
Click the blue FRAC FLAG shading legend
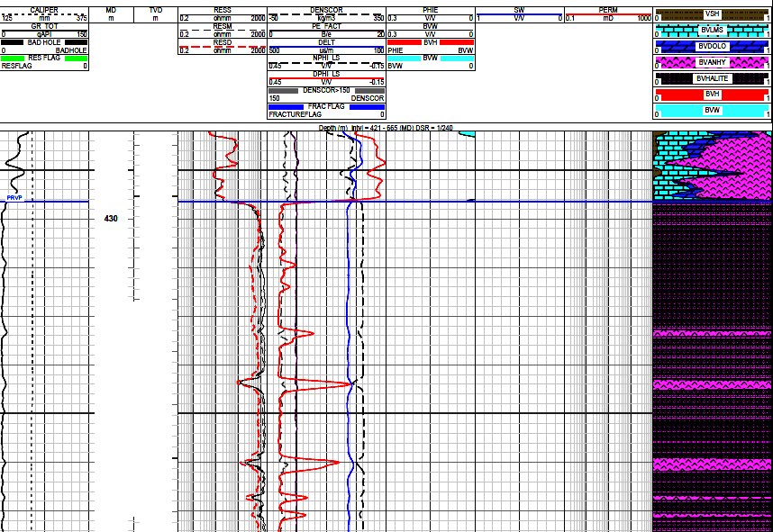[x=326, y=106]
